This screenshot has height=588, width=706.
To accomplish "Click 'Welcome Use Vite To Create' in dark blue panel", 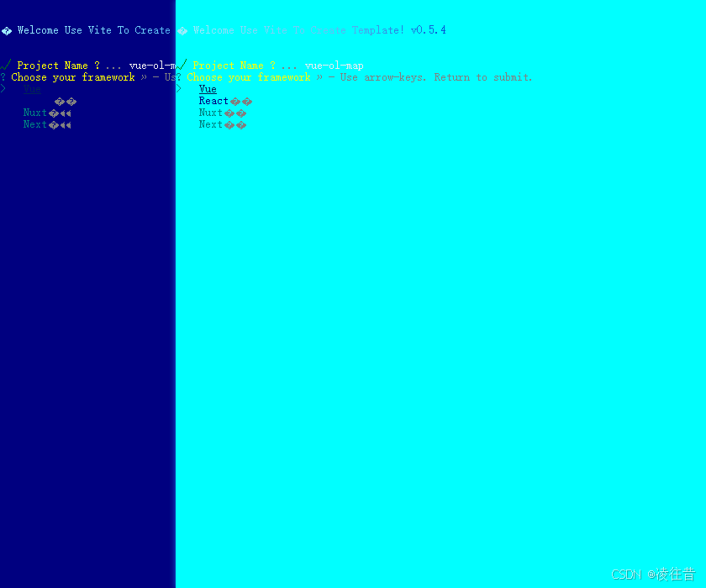I will [x=93, y=30].
